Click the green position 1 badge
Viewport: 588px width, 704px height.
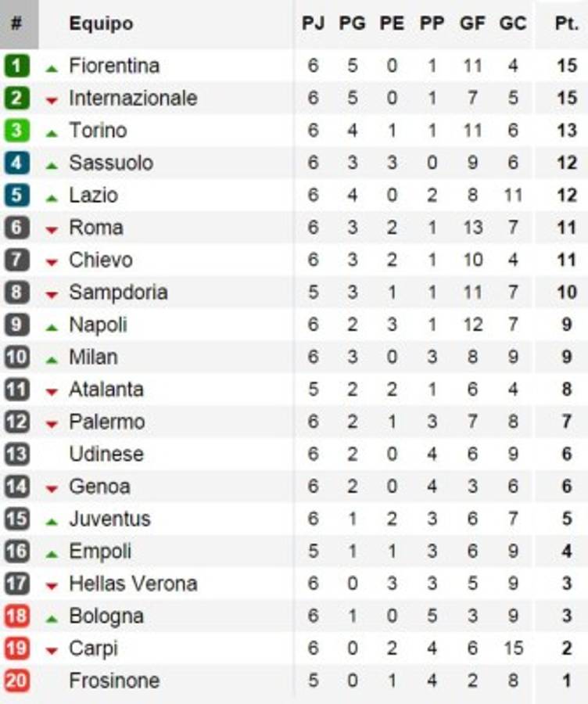[16, 66]
